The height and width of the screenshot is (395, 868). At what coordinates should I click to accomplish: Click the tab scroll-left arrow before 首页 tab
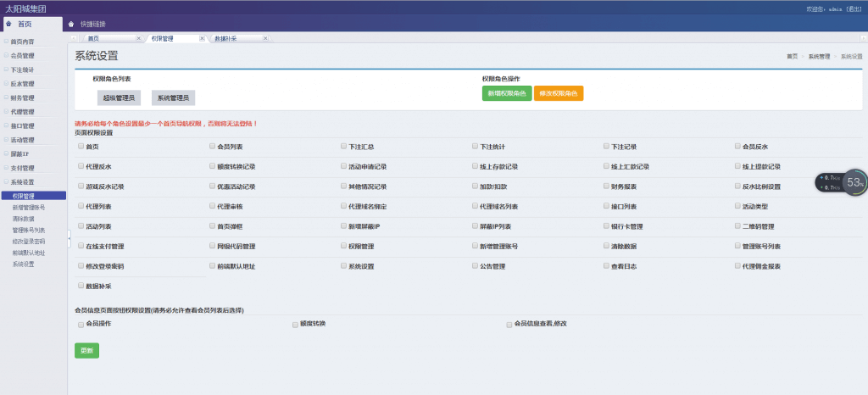[73, 38]
